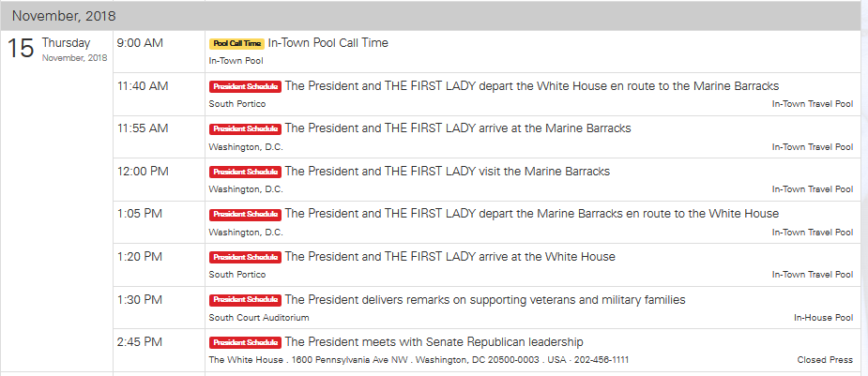Select the Thursday 15 date cell
The height and width of the screenshot is (376, 868).
click(56, 49)
